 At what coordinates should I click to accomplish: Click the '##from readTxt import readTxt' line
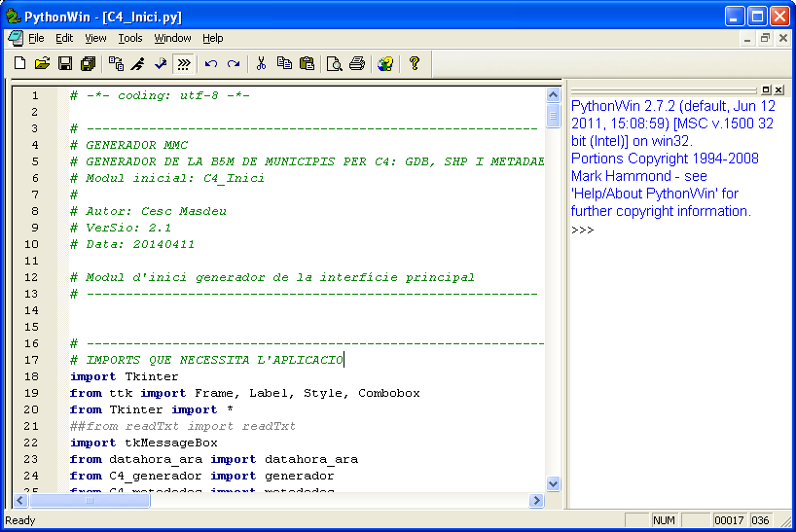tap(183, 426)
